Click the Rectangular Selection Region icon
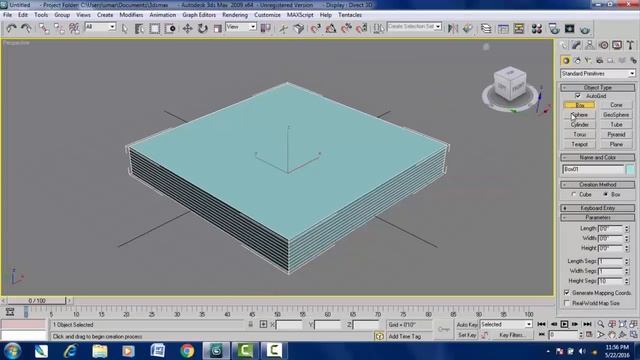640x360 pixels. [155, 28]
